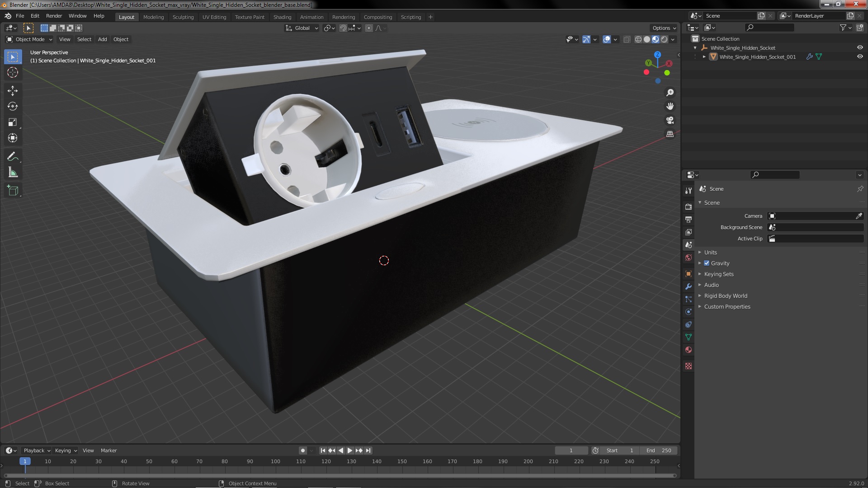868x488 pixels.
Task: Open the Options dropdown
Action: coord(664,28)
